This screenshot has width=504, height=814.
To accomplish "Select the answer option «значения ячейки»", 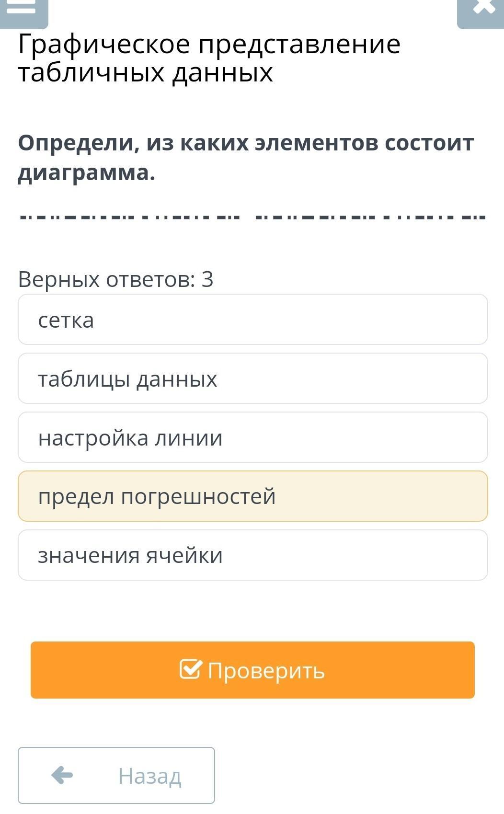I will [252, 555].
